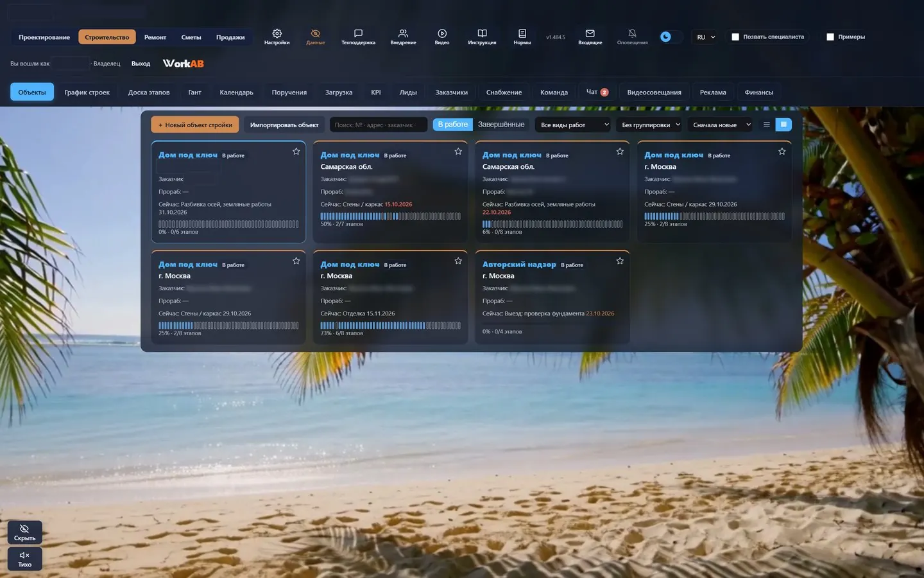Open the RU language dropdown
Image resolution: width=924 pixels, height=578 pixels.
point(706,37)
